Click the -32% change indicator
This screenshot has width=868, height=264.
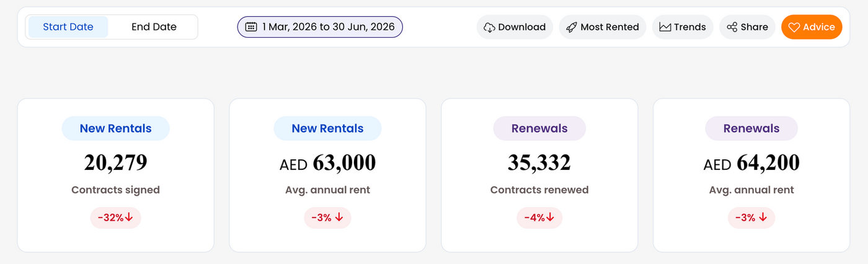[115, 218]
